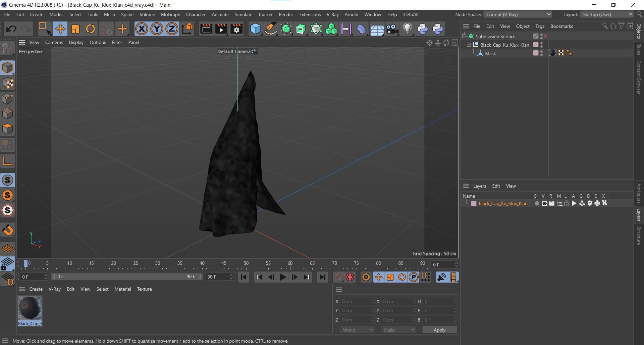Screen dimensions: 644x345
Task: Open Node Space dropdown
Action: 518,14
